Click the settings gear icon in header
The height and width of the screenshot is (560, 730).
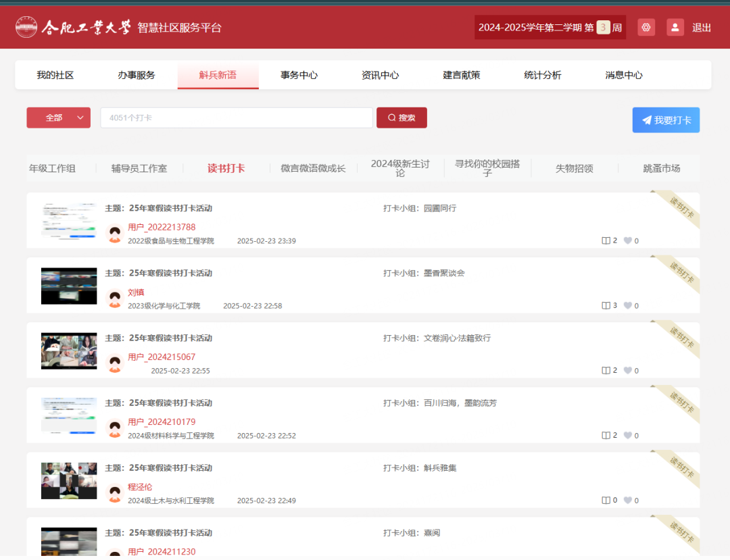(646, 27)
